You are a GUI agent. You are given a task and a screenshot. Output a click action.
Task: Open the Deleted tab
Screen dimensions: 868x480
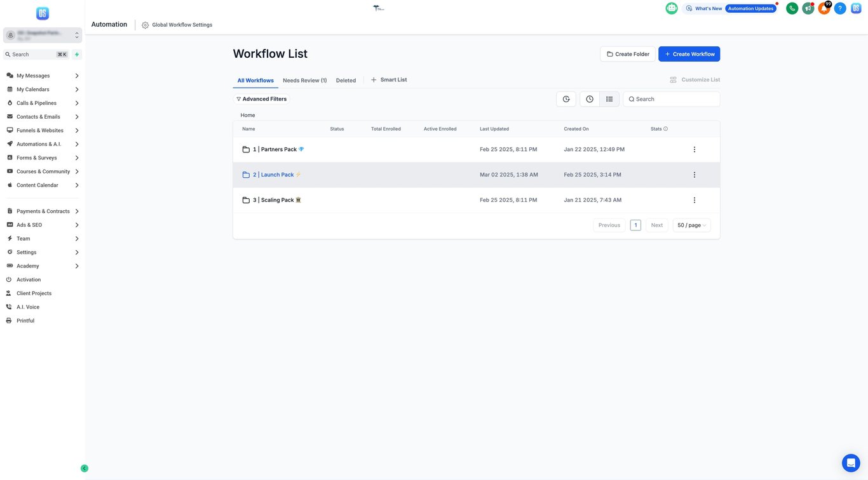tap(346, 81)
